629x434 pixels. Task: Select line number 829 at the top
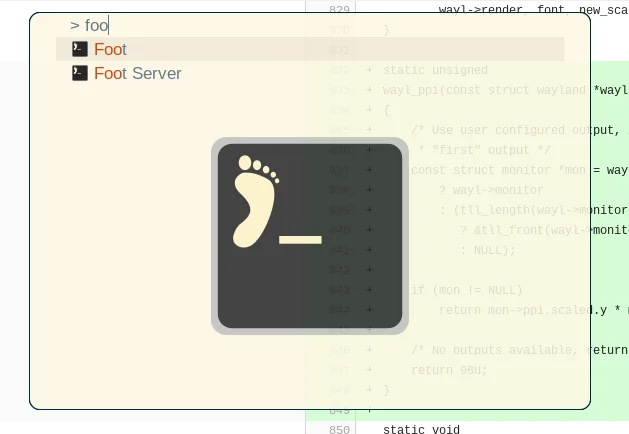(339, 9)
